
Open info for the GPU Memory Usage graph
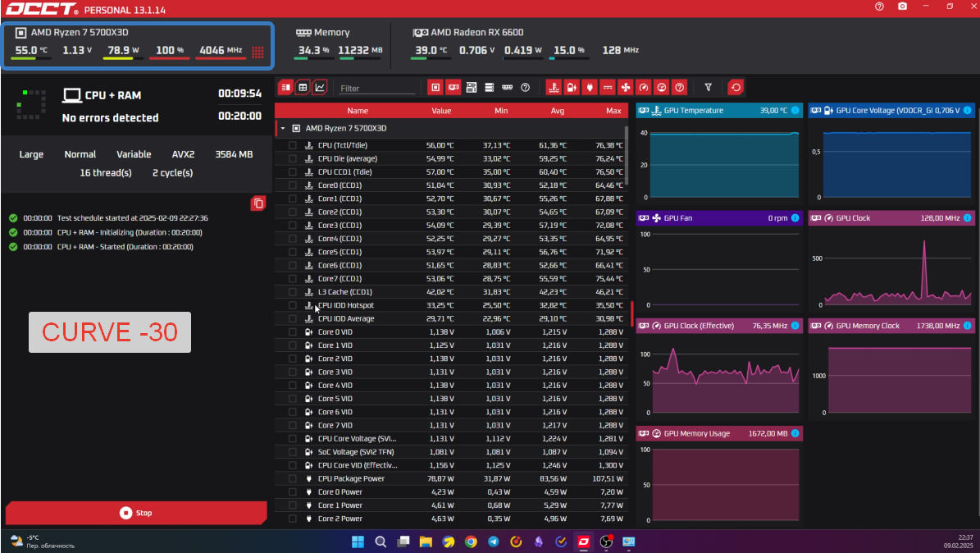coord(795,433)
